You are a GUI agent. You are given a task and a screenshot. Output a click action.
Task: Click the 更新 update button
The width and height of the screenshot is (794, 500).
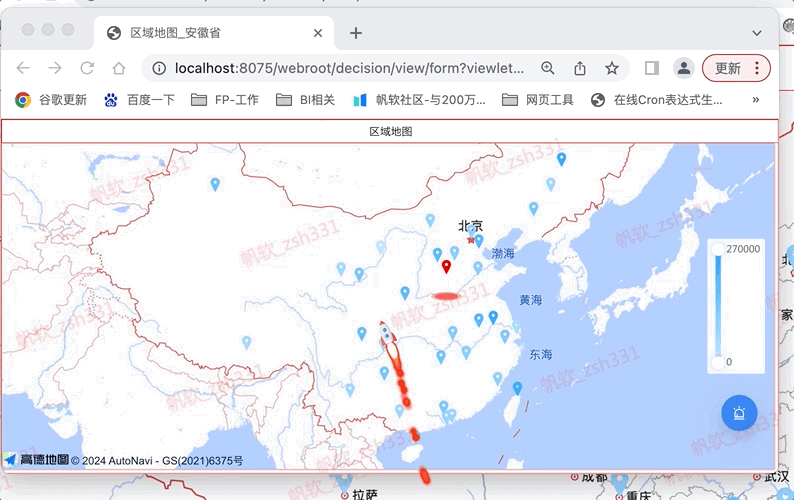click(728, 68)
